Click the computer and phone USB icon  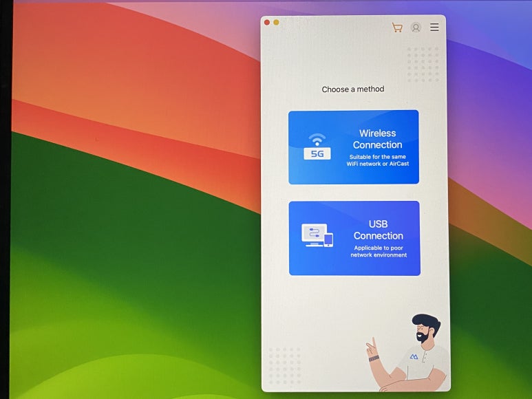[x=317, y=235]
